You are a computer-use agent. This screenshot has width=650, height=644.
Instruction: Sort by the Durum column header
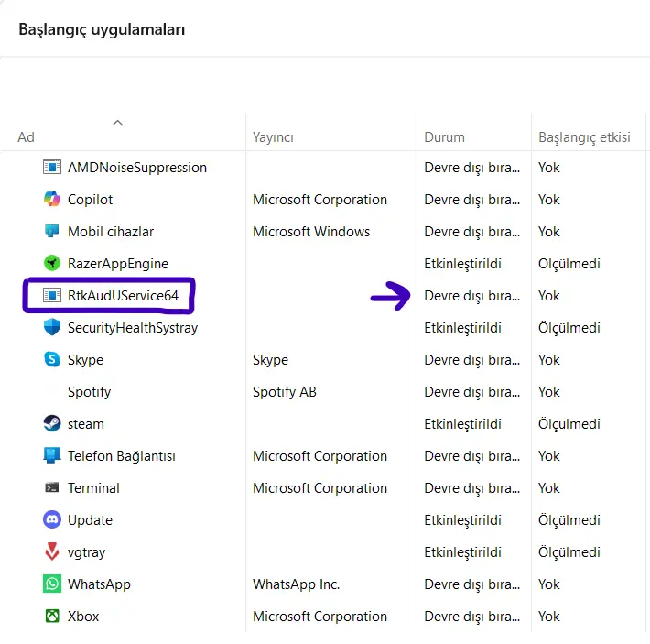click(x=444, y=137)
